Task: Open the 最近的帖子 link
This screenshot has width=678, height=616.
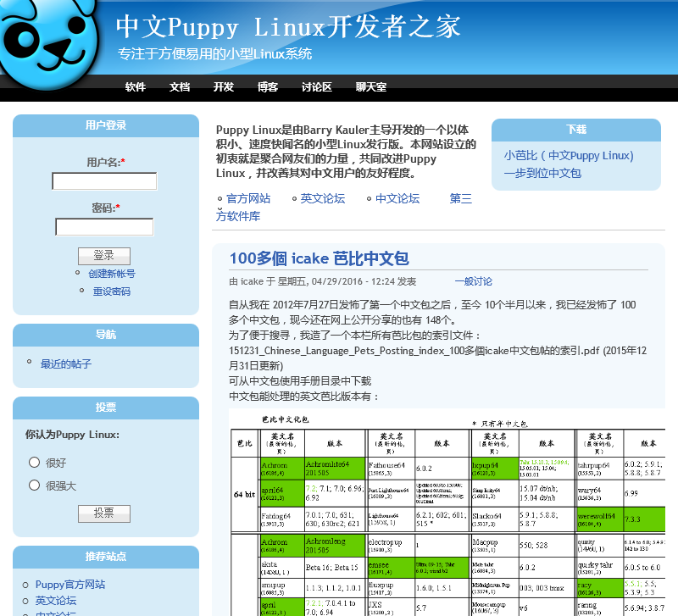Action: tap(66, 364)
